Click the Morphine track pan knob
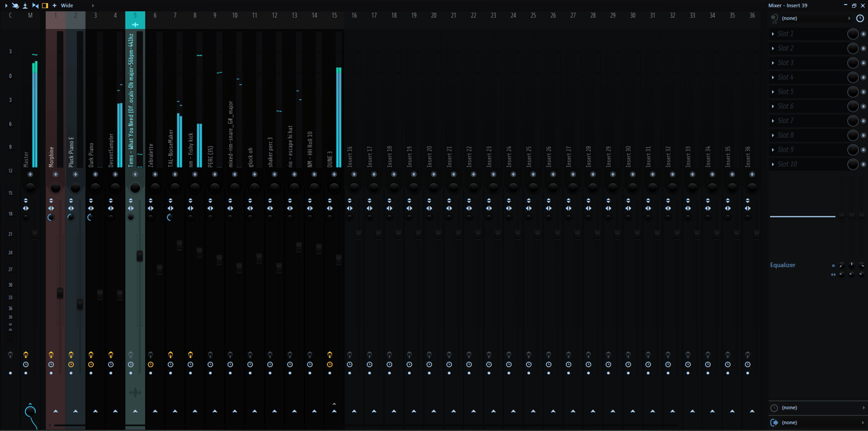This screenshot has height=431, width=868. click(56, 188)
